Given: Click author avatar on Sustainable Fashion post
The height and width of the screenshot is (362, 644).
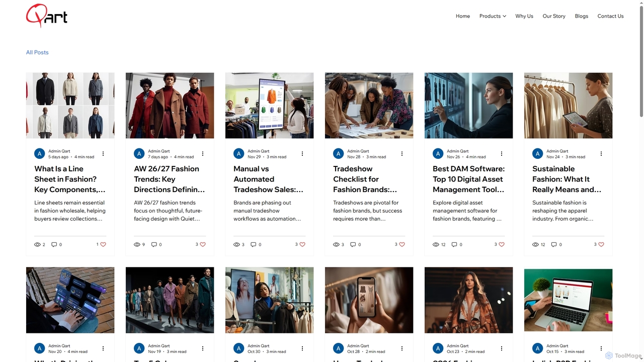Looking at the screenshot, I should pyautogui.click(x=538, y=154).
